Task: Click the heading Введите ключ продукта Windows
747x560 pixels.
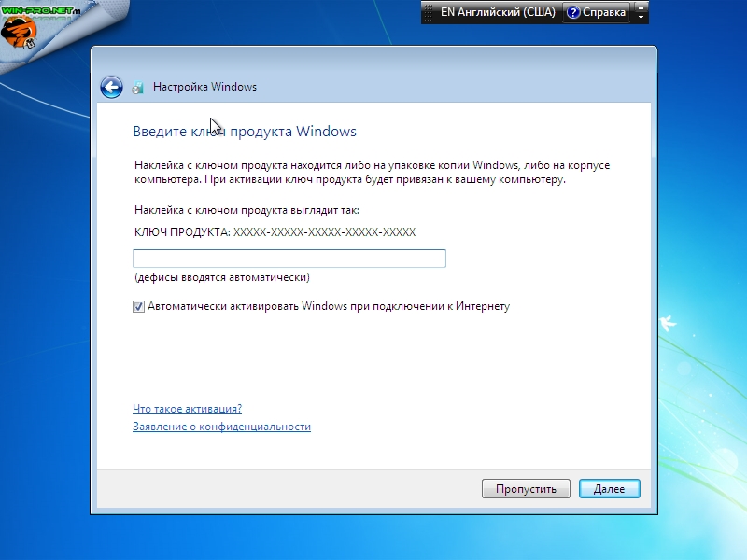Action: [245, 131]
